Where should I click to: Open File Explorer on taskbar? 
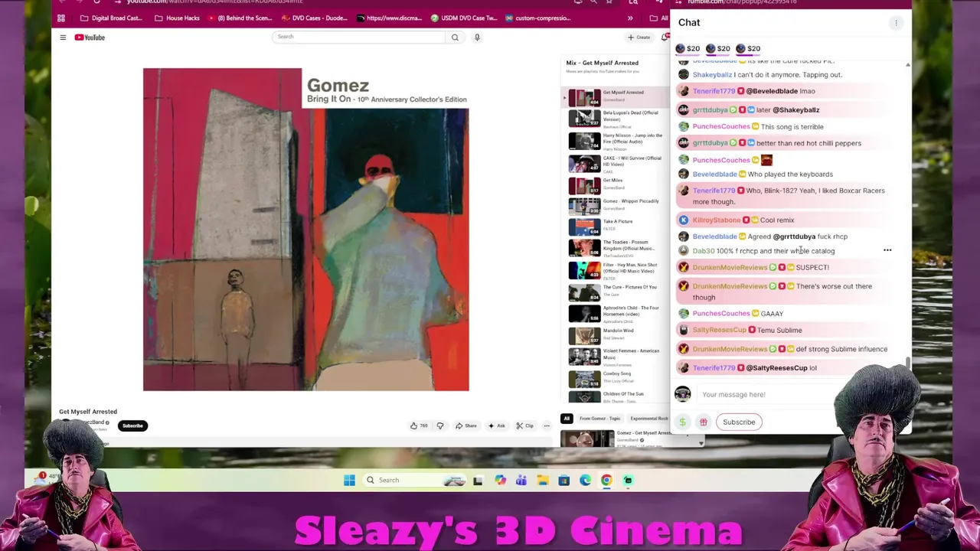tap(543, 480)
